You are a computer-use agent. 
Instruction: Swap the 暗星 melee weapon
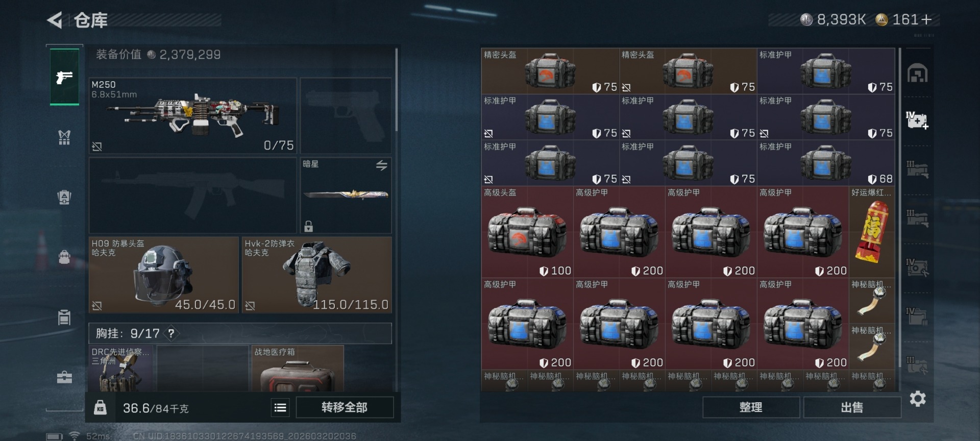[382, 165]
